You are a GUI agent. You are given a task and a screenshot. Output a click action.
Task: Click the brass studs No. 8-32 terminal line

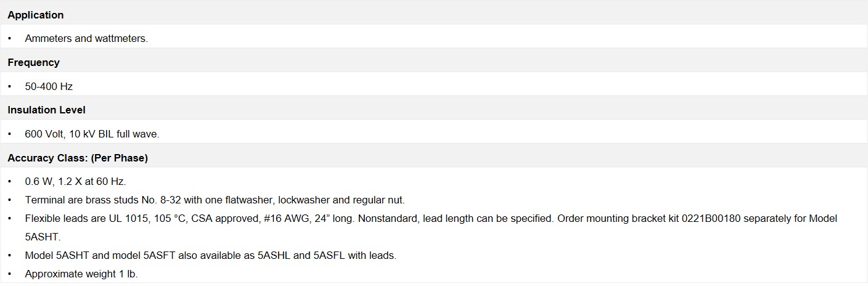(215, 200)
